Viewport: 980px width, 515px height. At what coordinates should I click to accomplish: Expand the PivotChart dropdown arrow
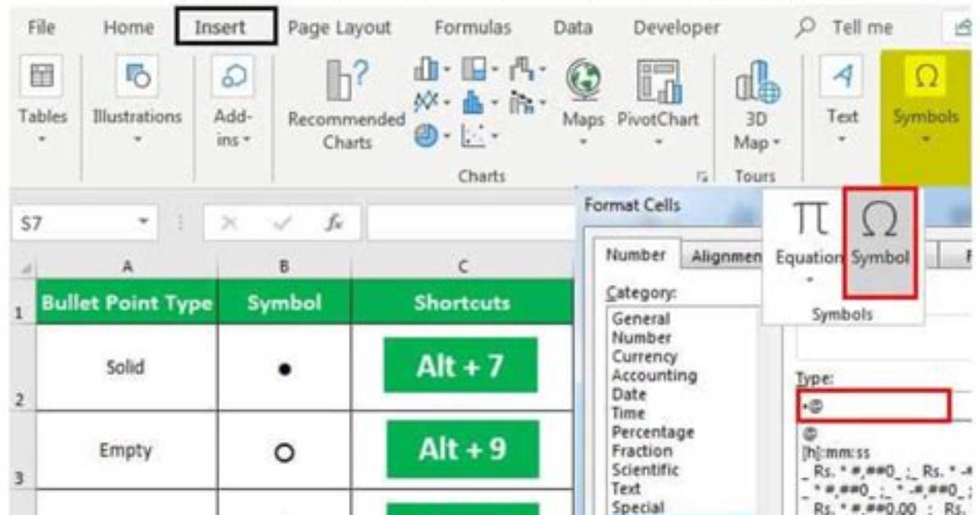pyautogui.click(x=658, y=142)
